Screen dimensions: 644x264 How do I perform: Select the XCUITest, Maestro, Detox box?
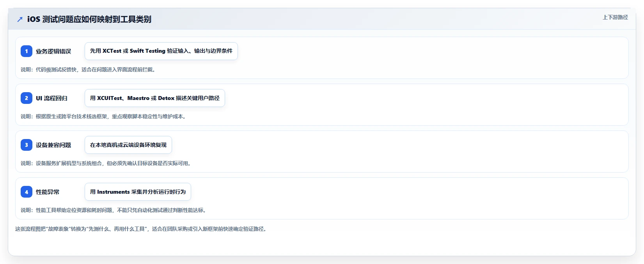point(155,98)
